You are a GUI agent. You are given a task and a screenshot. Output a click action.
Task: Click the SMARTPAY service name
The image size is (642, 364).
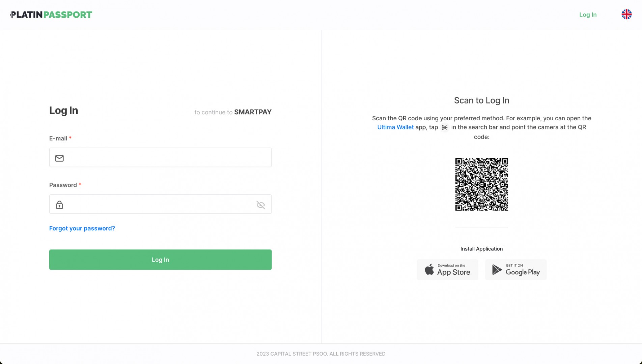click(x=253, y=112)
